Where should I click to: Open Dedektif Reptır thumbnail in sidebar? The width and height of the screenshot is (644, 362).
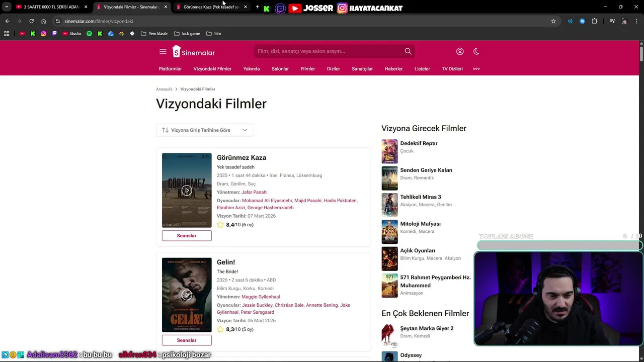[389, 151]
